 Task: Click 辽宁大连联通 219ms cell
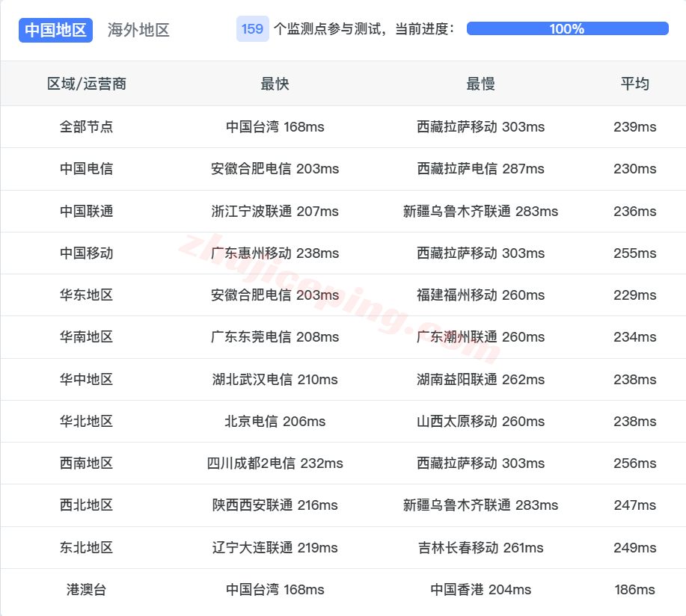point(275,547)
